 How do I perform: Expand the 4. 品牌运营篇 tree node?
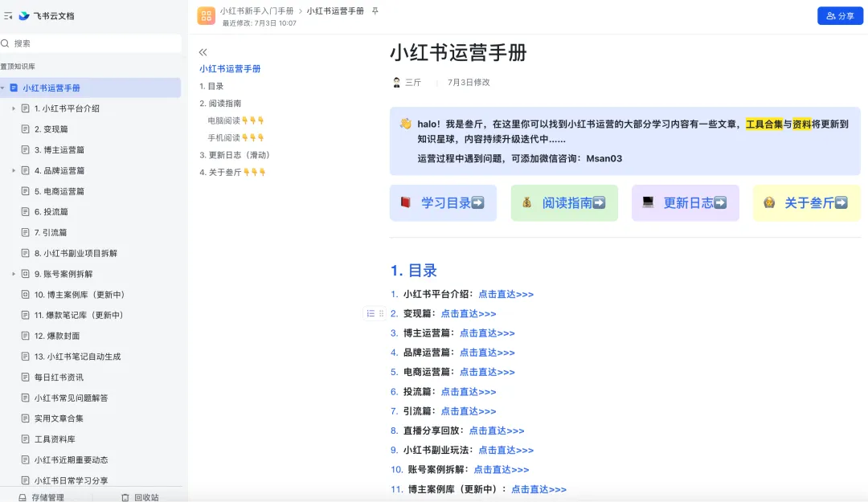click(14, 170)
